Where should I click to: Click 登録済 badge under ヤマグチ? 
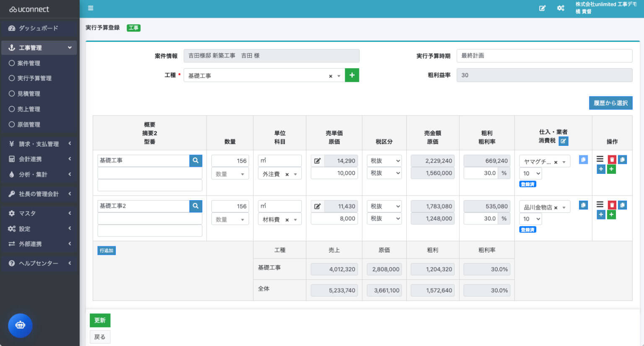tap(527, 184)
